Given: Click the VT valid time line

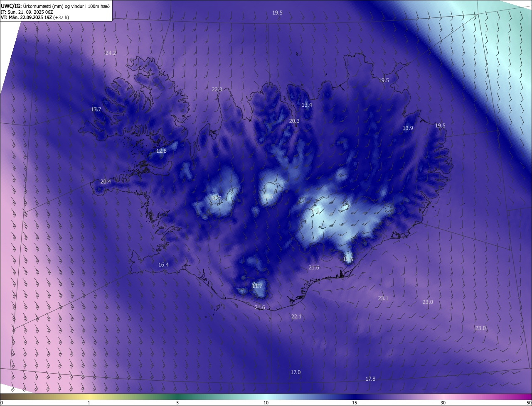Looking at the screenshot, I should point(35,17).
